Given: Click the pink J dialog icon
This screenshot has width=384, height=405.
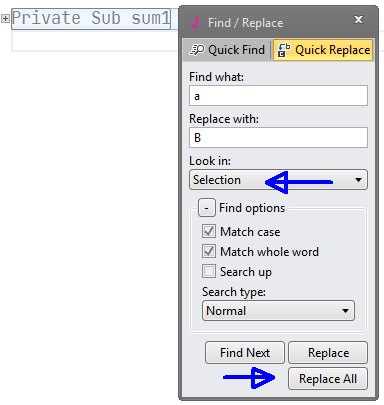Looking at the screenshot, I should (x=195, y=22).
